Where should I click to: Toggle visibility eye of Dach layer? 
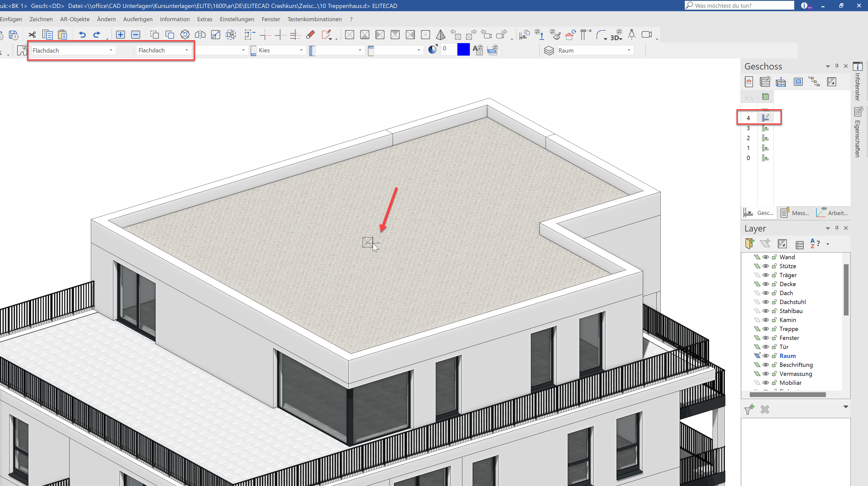click(x=766, y=293)
